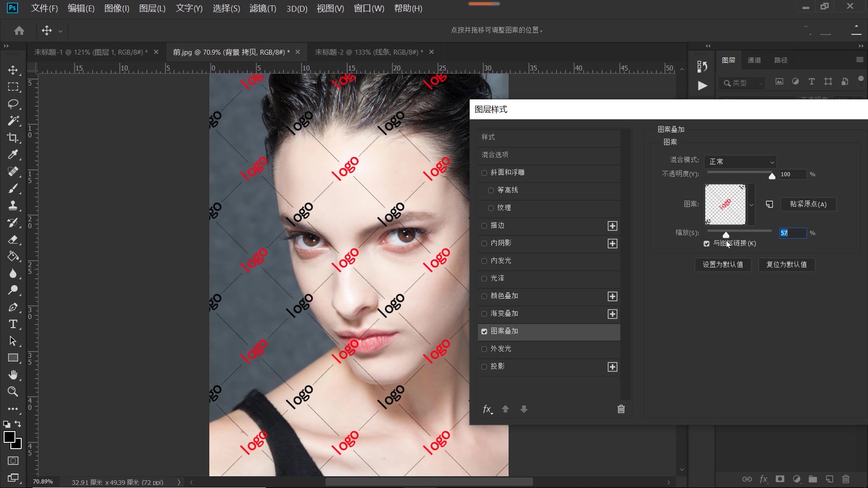Open the 类型 search filter dropdown

point(742,83)
